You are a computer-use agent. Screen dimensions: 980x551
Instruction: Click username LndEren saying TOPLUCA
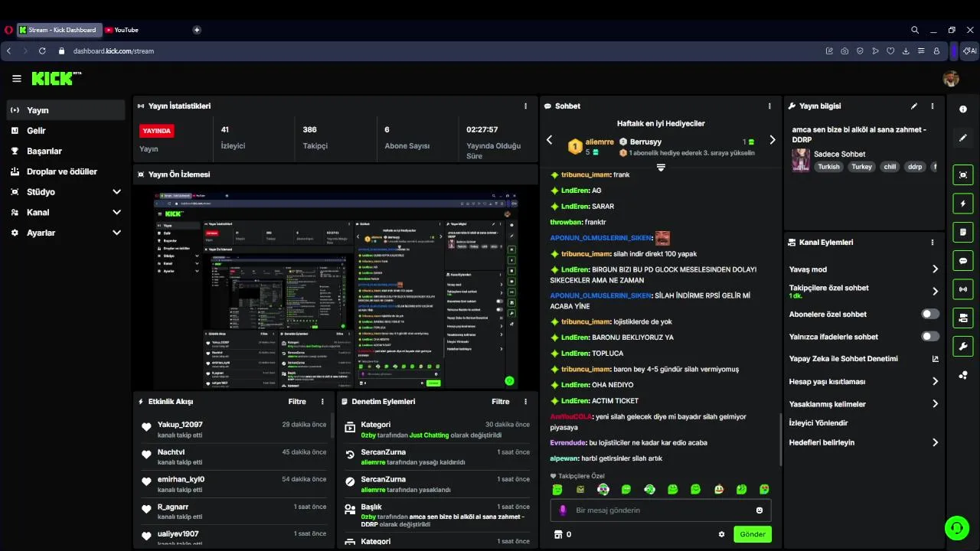[x=575, y=354]
